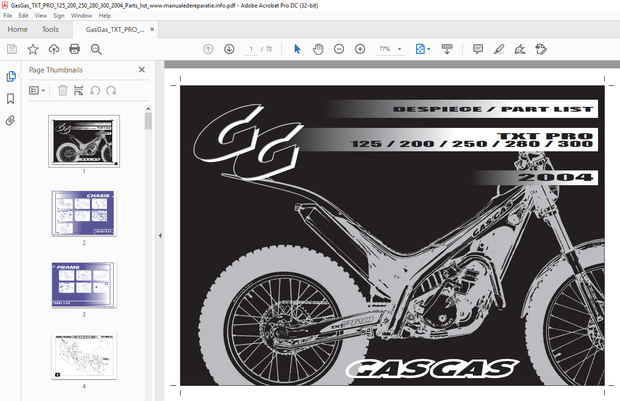Click the insert pages thumbnail icon
Viewport: 620px width, 401px height.
pos(78,91)
